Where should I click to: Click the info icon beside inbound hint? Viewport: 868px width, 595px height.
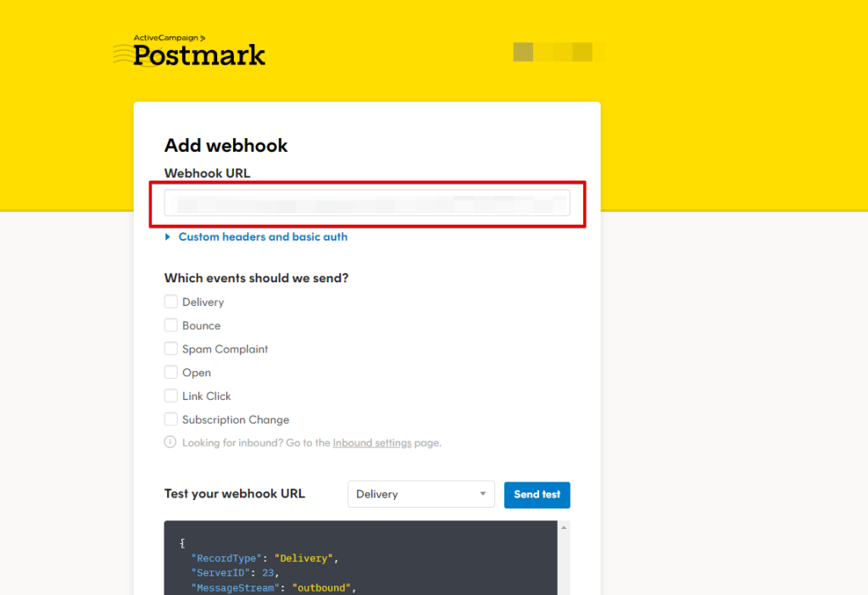[170, 442]
